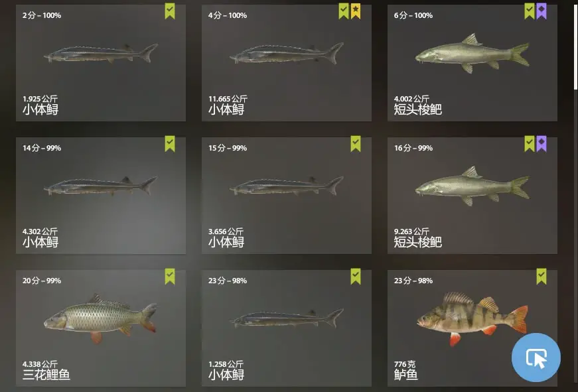Click the green checkmark ribbon on 1.925公斤 小体鲟
The width and height of the screenshot is (578, 392).
170,11
